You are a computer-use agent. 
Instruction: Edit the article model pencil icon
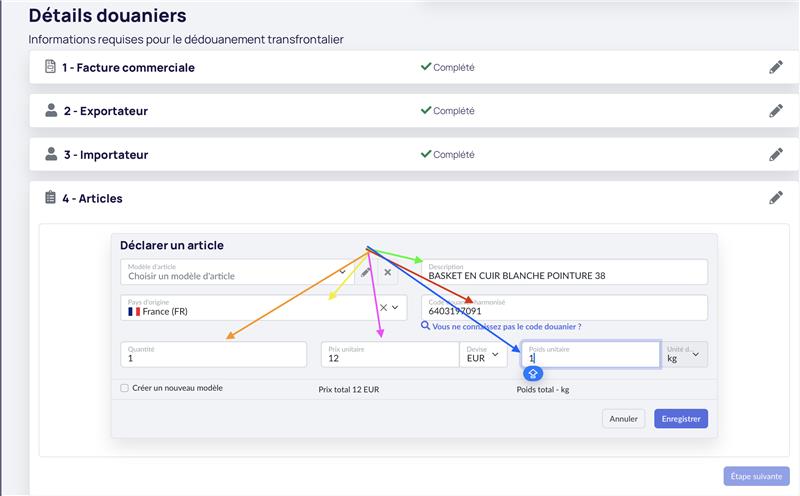click(x=365, y=272)
